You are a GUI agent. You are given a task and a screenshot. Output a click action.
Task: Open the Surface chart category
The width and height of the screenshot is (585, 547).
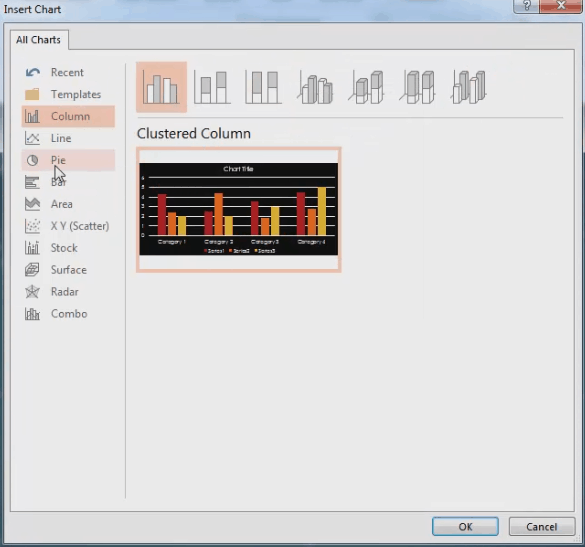(68, 270)
